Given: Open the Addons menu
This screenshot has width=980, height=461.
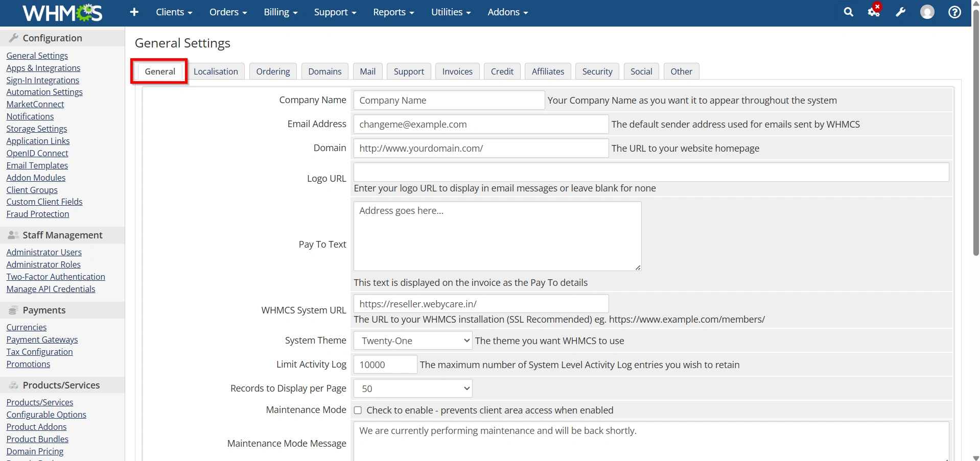Looking at the screenshot, I should point(507,12).
